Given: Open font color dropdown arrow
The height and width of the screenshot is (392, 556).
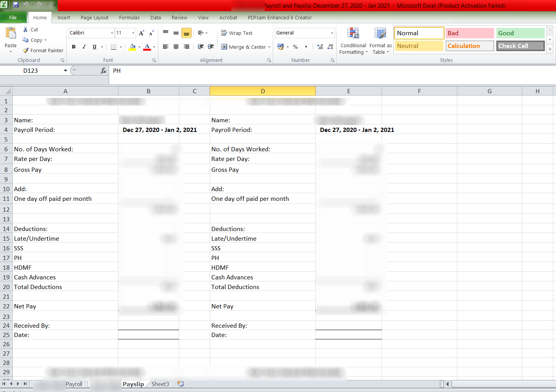Looking at the screenshot, I should click(x=154, y=47).
